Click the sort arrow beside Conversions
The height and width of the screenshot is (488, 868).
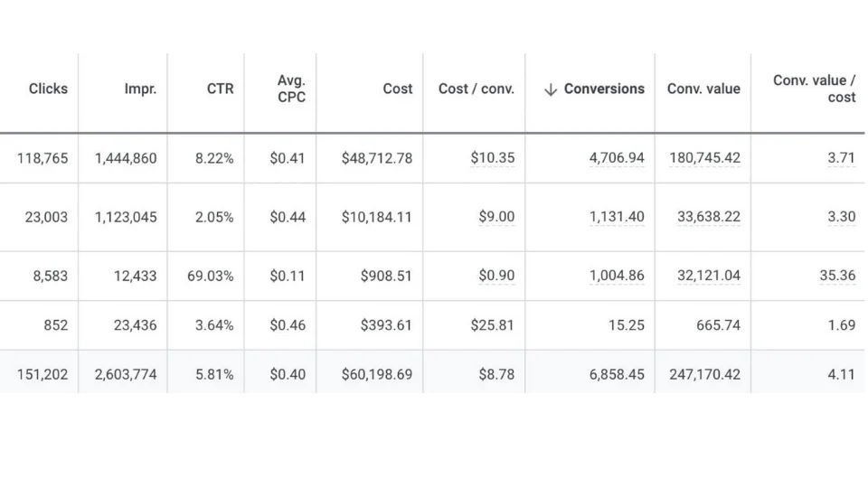(551, 89)
